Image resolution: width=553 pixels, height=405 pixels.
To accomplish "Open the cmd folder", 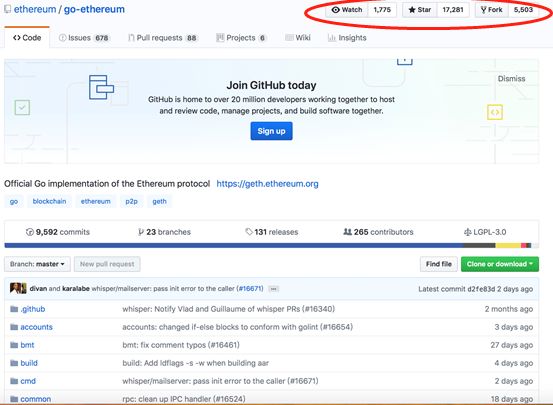I will (x=28, y=381).
